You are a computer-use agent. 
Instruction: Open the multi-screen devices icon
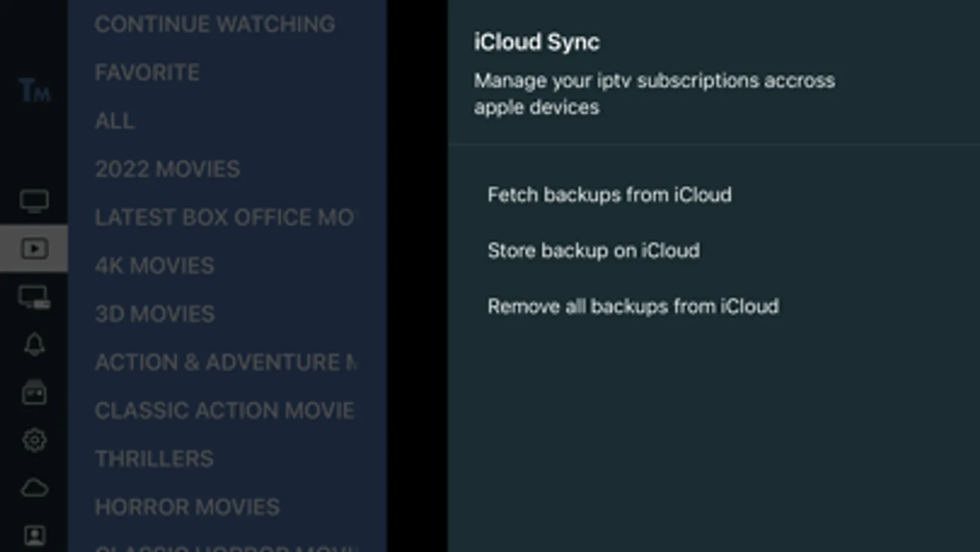tap(34, 297)
